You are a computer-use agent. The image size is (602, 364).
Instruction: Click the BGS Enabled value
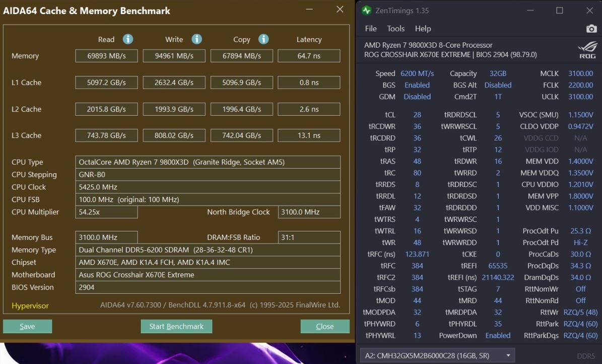pyautogui.click(x=417, y=85)
